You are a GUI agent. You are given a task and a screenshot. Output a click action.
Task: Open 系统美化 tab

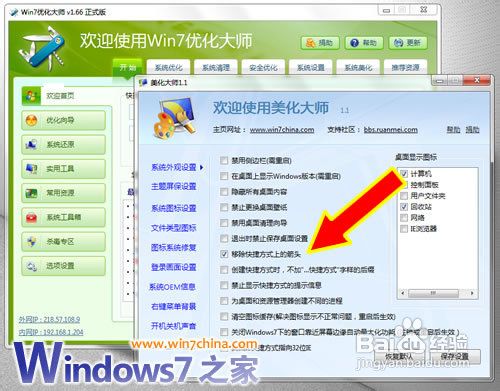(x=358, y=67)
